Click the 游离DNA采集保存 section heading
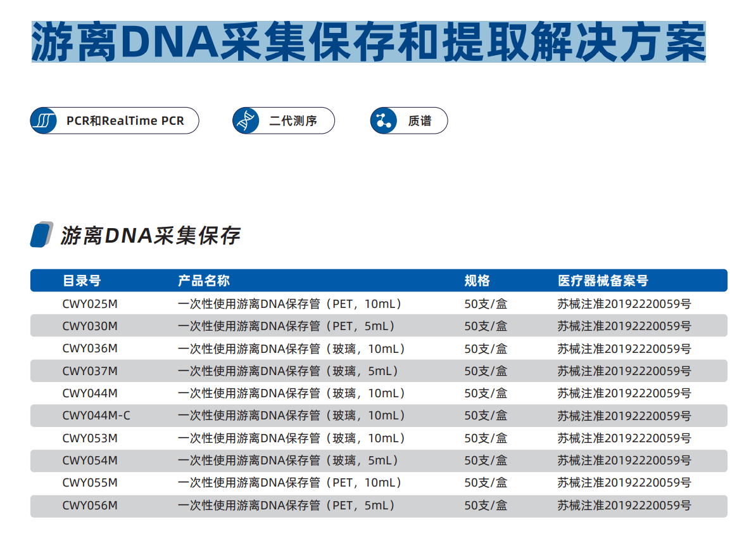This screenshot has height=555, width=756. (x=150, y=236)
